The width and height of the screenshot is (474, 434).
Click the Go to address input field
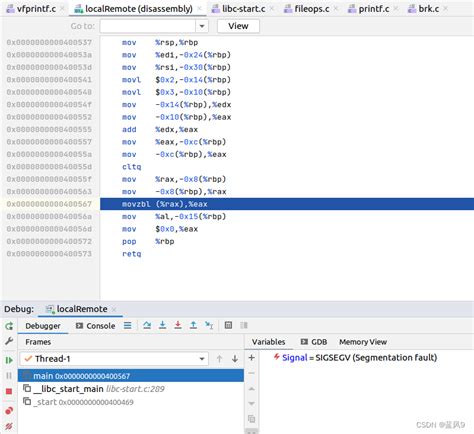(148, 26)
